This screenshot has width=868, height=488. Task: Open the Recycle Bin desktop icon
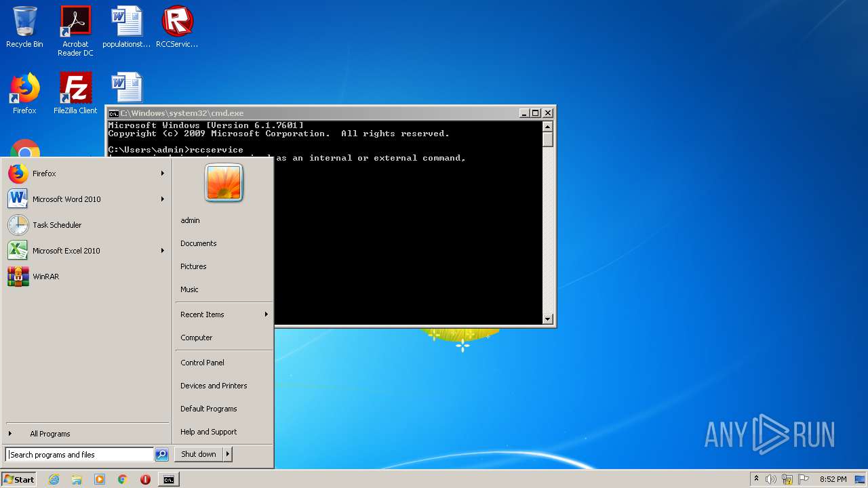tap(24, 27)
